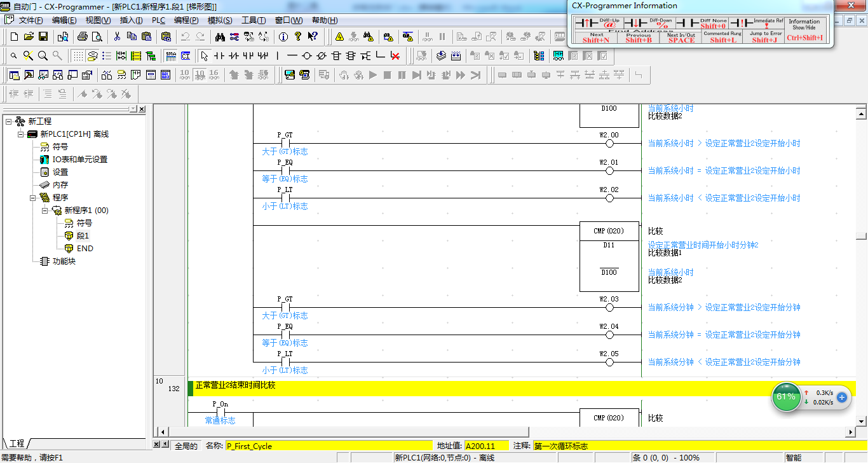Viewport: 868px width, 463px height.
Task: Save the project with the floppy icon
Action: pos(43,36)
